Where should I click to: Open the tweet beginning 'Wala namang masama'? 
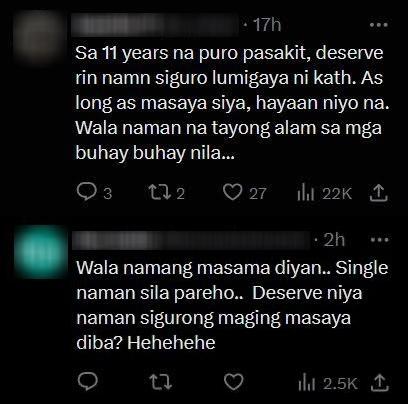[232, 305]
